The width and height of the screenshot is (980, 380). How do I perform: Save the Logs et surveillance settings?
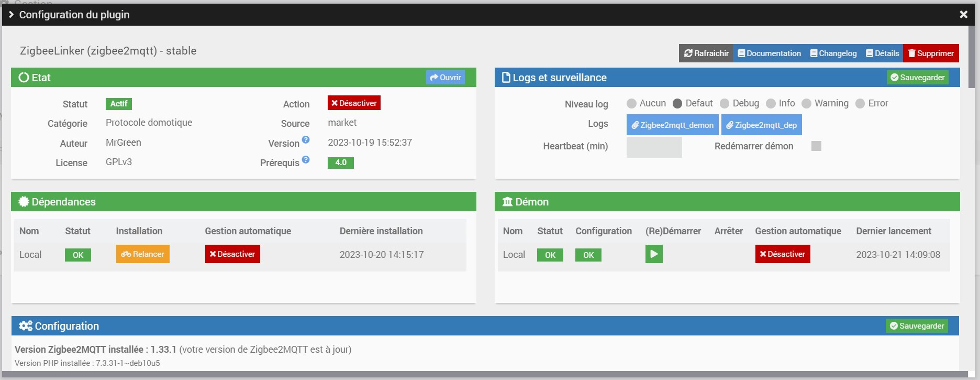(x=918, y=78)
